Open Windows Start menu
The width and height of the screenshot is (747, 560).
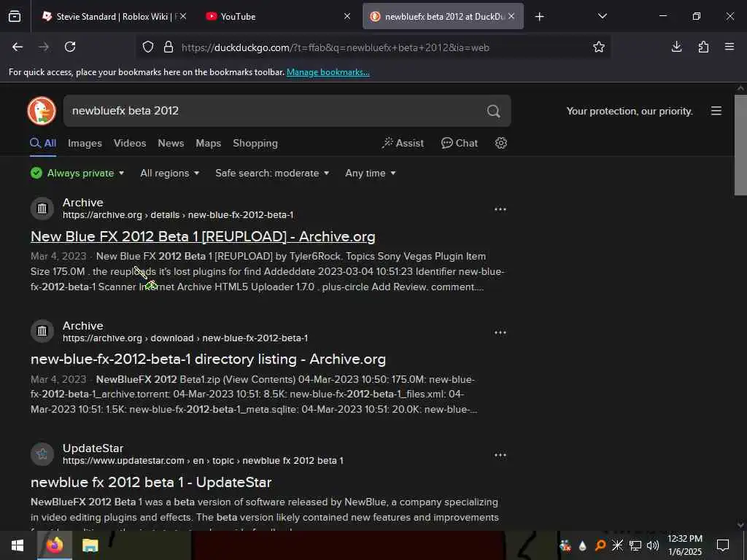point(18,545)
